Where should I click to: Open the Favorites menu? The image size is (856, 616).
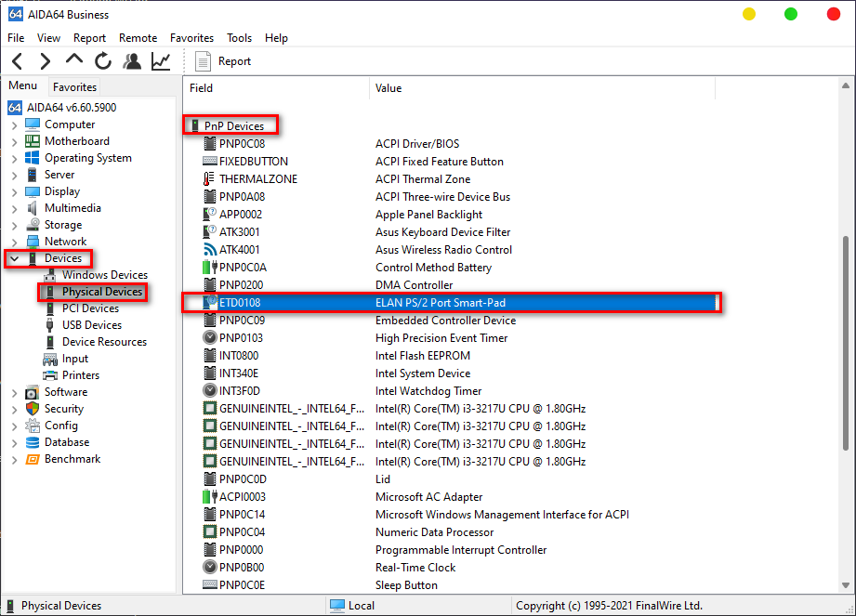pyautogui.click(x=191, y=38)
